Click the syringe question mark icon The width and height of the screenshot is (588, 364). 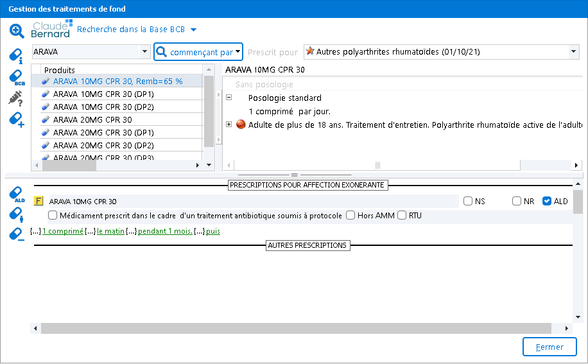(x=17, y=98)
